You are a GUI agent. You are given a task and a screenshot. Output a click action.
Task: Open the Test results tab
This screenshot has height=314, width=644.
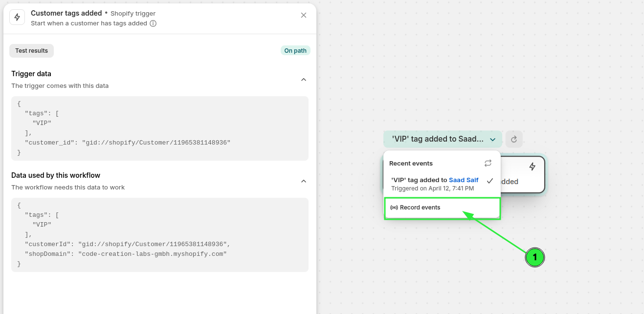(x=31, y=51)
